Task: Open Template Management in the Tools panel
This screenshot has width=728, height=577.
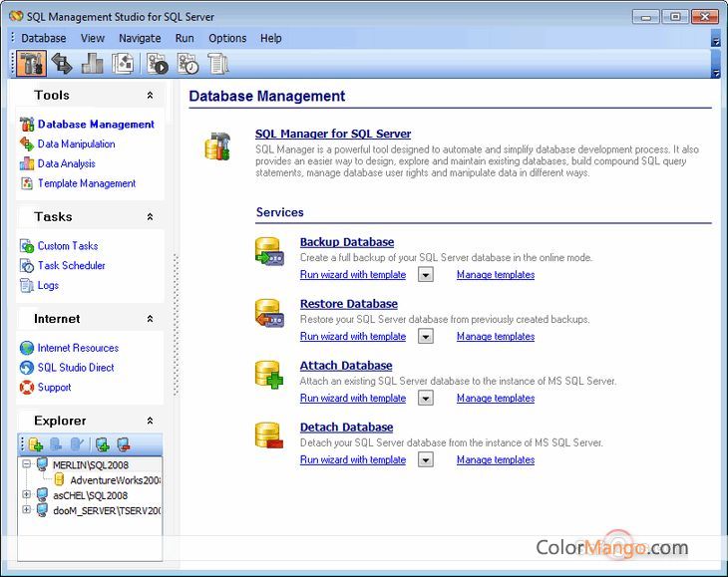Action: (87, 183)
